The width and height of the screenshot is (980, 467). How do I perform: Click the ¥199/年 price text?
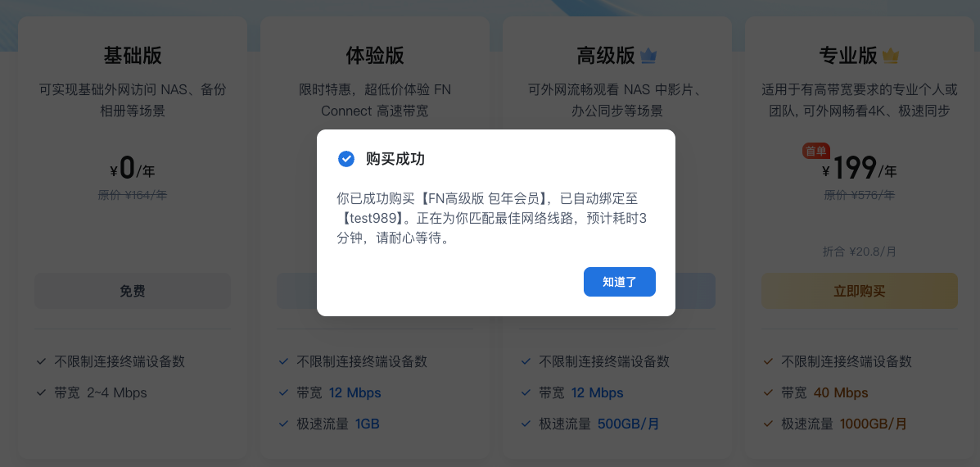click(860, 168)
